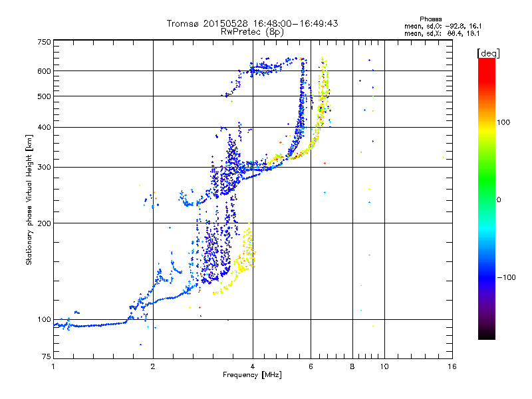
Task: Click the 'Phases' header text
Action: point(430,19)
